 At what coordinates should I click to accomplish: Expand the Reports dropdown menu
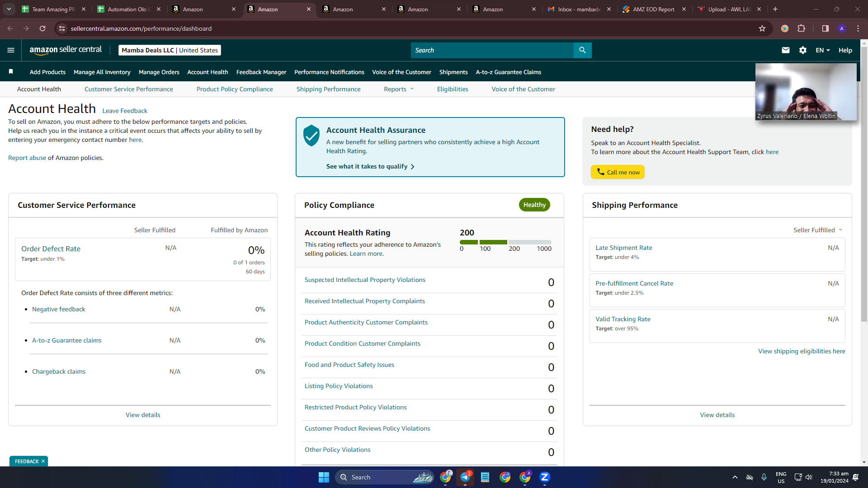pos(399,89)
